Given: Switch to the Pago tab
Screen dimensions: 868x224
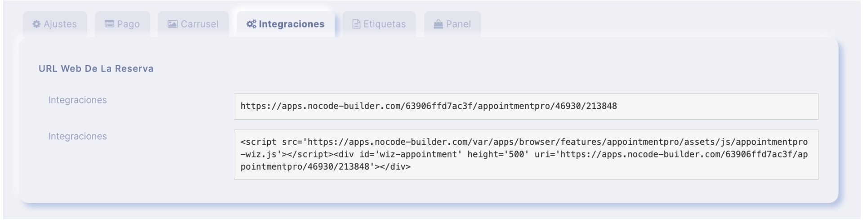Looking at the screenshot, I should 122,24.
